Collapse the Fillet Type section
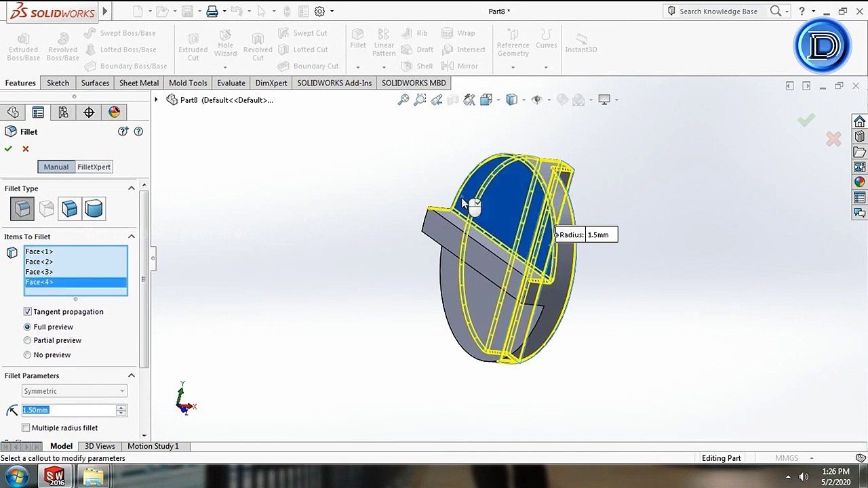868x488 pixels. [x=132, y=188]
